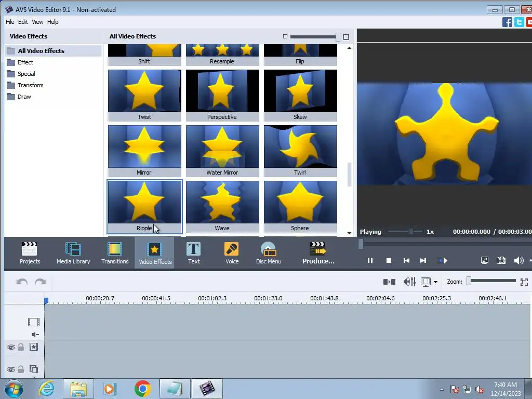Select the Shift effect thumbnail
The height and width of the screenshot is (399, 532).
[144, 55]
